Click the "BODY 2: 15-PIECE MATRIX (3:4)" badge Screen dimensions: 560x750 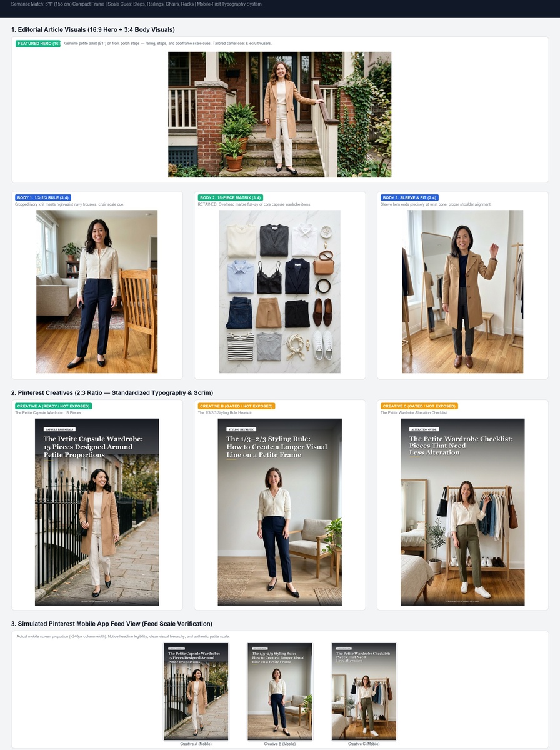click(x=228, y=197)
